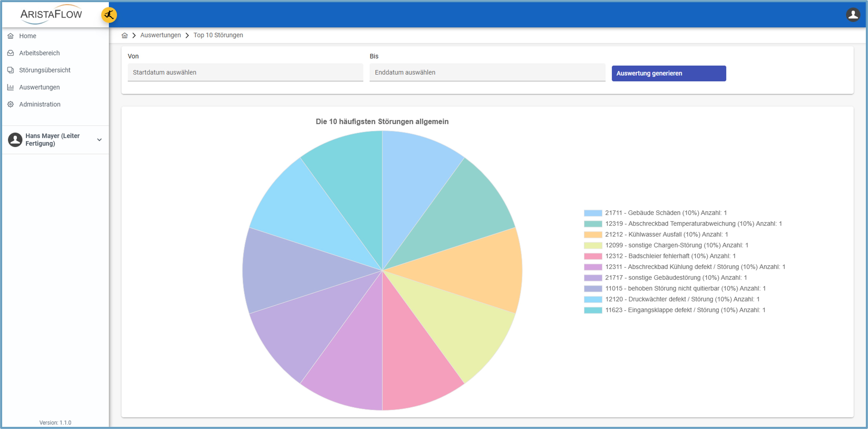
Task: Open the Störungsübersicht menu item
Action: pos(45,70)
